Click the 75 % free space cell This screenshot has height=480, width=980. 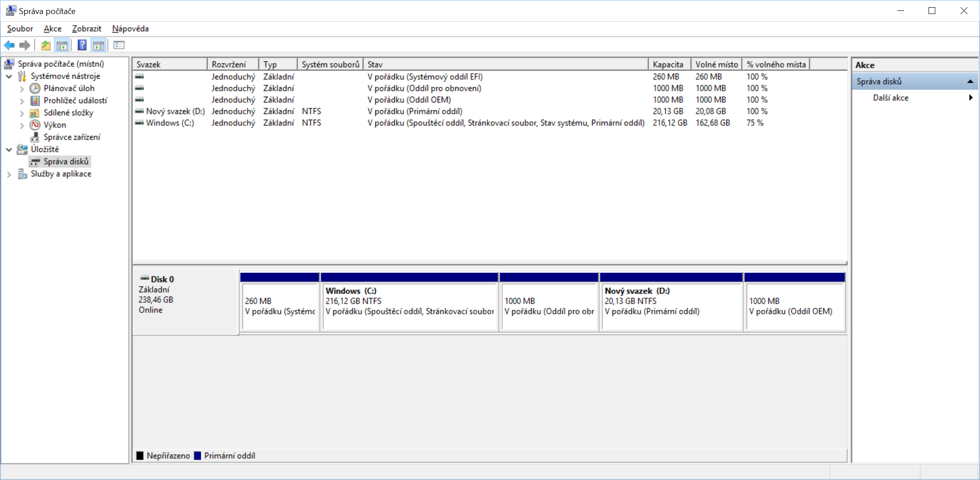click(755, 123)
